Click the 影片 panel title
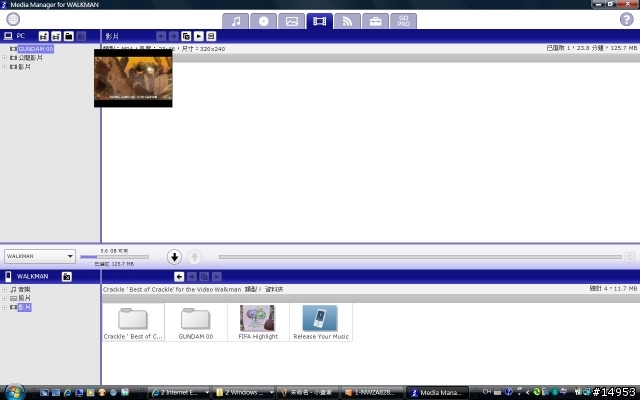 tap(112, 36)
